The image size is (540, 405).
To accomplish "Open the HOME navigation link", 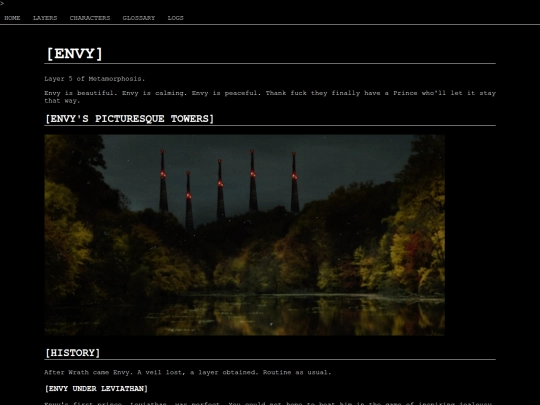I will (x=12, y=18).
